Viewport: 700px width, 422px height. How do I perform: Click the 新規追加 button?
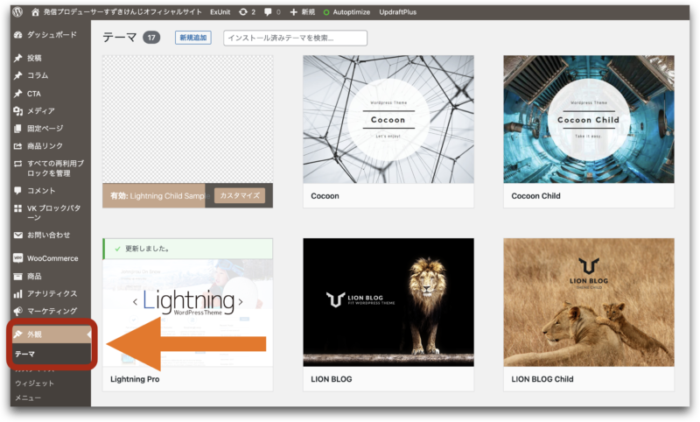tap(193, 38)
